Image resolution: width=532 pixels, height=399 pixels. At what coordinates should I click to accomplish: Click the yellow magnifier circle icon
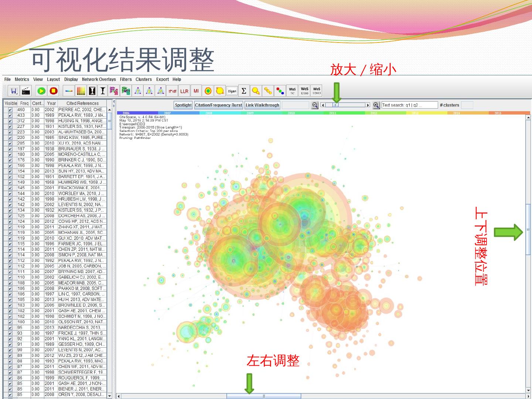(256, 91)
